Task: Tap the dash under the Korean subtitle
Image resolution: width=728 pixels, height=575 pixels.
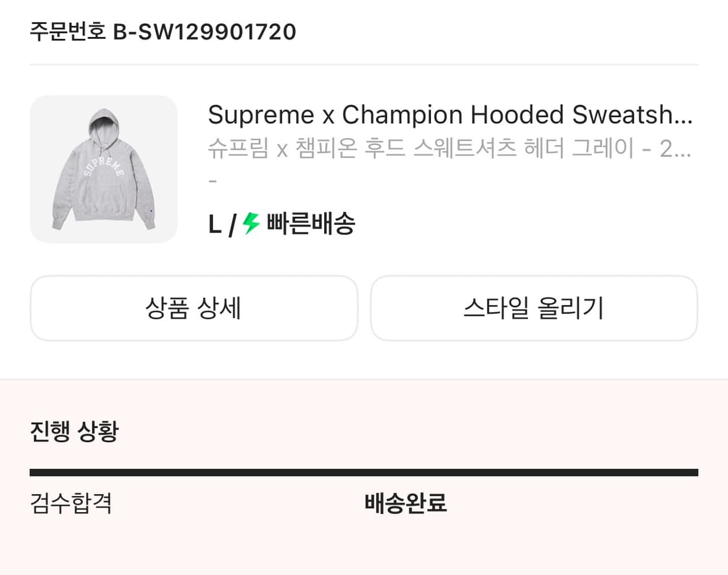Action: [x=210, y=180]
